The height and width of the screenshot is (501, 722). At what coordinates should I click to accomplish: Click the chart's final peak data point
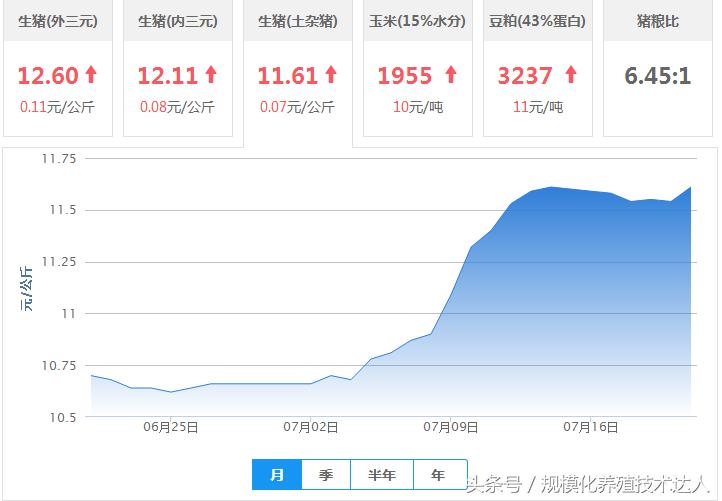(691, 187)
